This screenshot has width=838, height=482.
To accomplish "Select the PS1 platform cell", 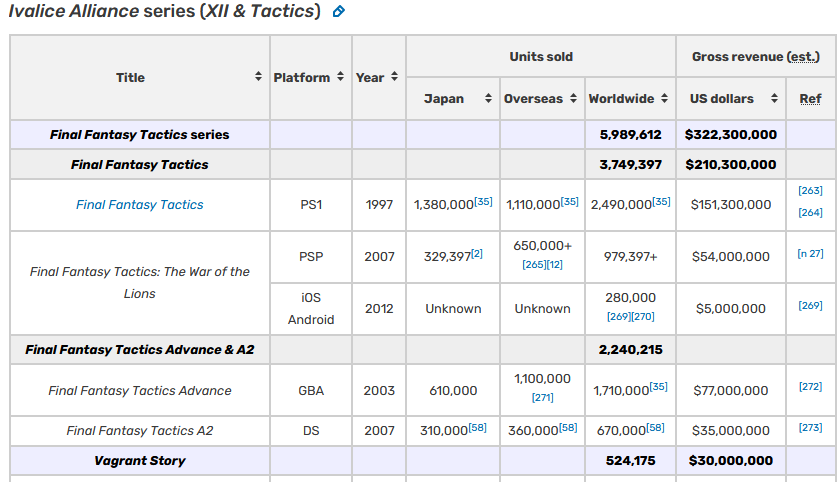I will (311, 205).
